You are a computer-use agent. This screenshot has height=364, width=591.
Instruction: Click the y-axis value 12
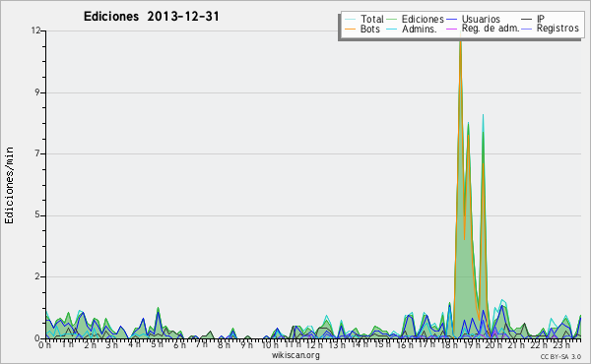(36, 30)
